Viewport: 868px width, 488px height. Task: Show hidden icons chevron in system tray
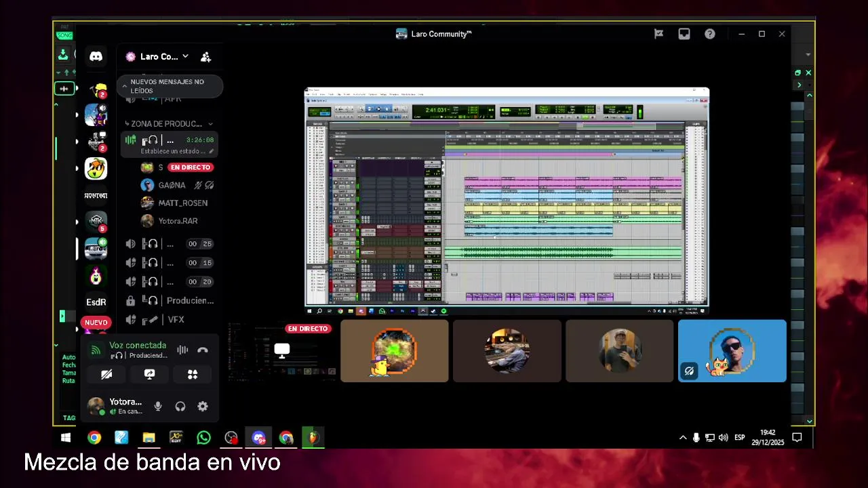(682, 438)
